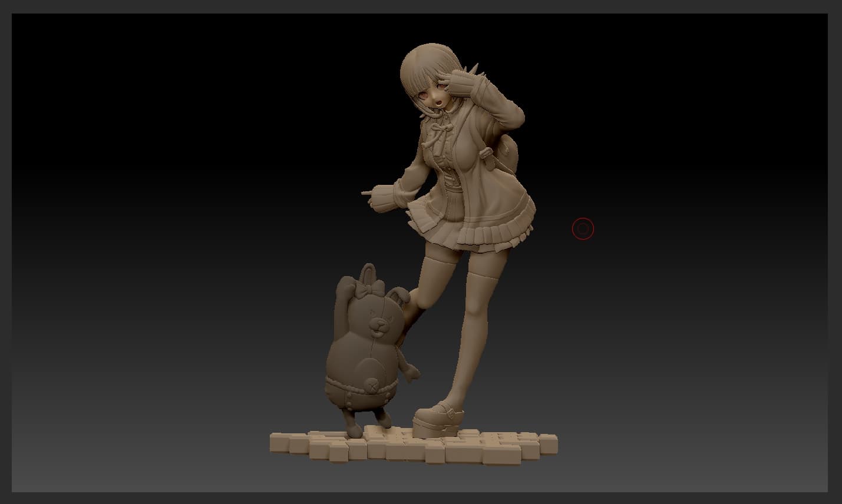
Task: Select the ribbon bow on the collar
Action: 442,130
